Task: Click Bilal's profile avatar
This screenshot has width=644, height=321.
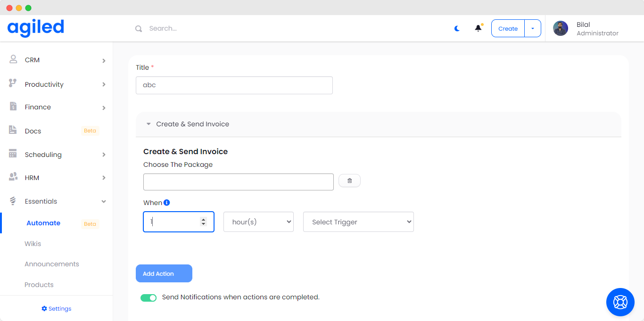Action: pyautogui.click(x=561, y=28)
